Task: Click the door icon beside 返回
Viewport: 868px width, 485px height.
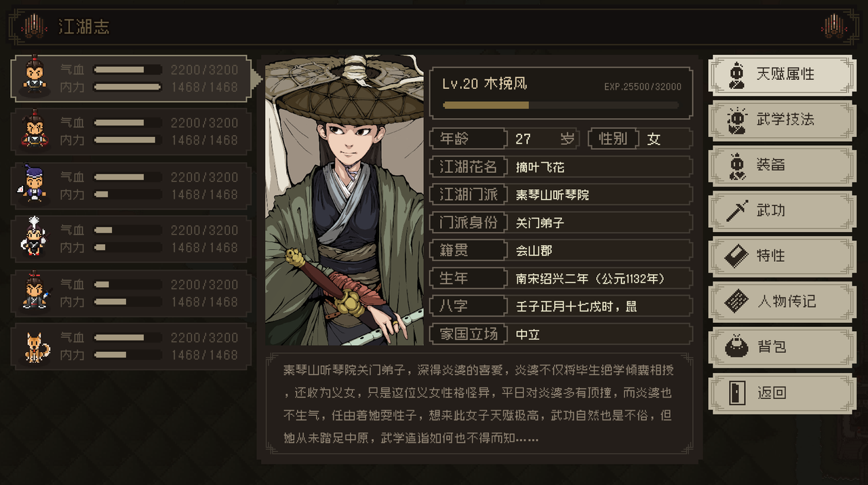Action: (x=736, y=393)
